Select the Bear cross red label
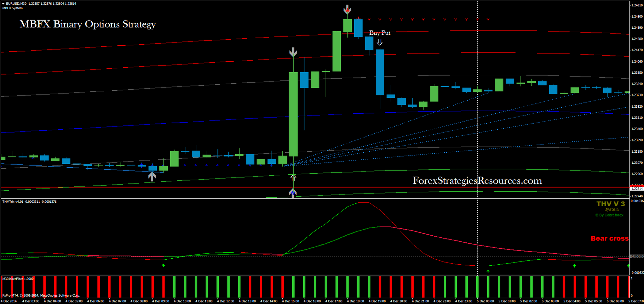 (x=610, y=238)
